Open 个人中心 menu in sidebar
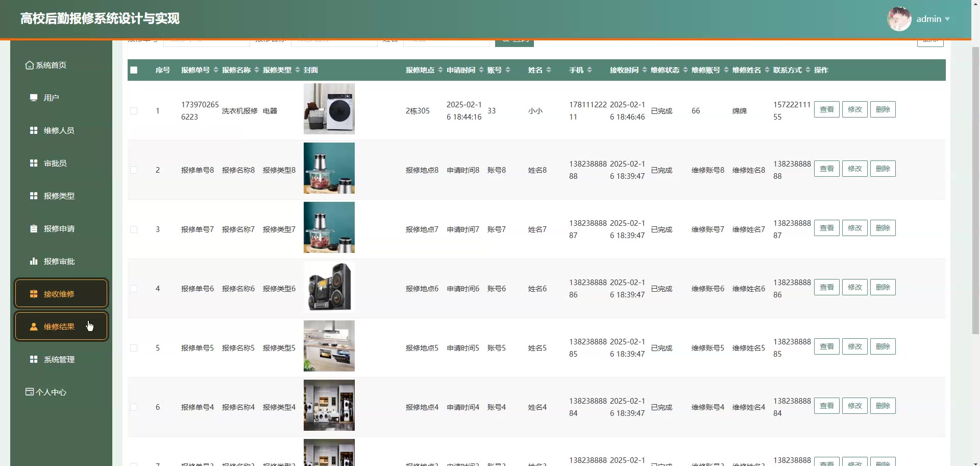 pyautogui.click(x=61, y=392)
